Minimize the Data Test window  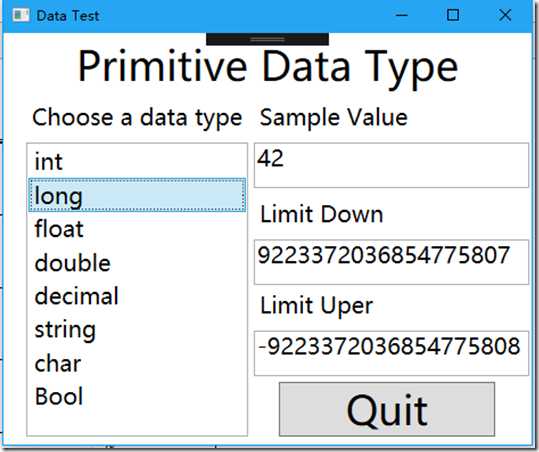click(x=402, y=15)
